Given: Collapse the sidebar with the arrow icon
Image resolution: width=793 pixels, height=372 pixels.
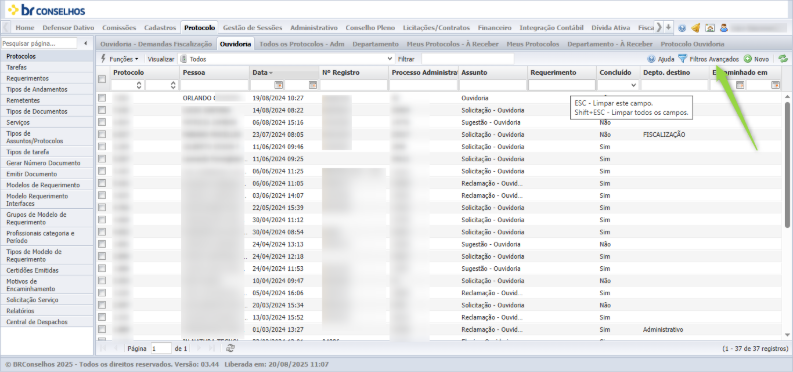Looking at the screenshot, I should pyautogui.click(x=85, y=43).
